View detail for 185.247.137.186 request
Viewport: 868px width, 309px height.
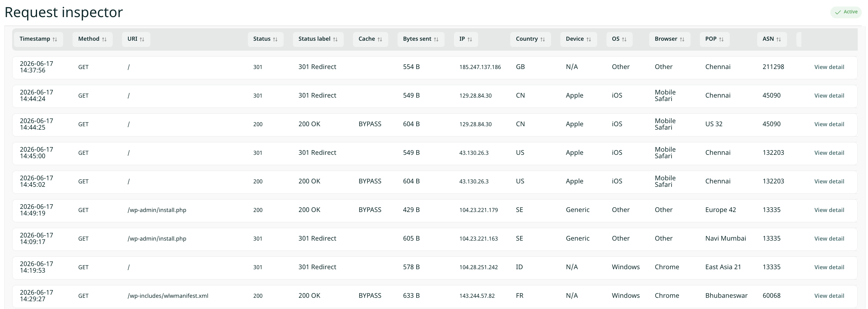pos(829,67)
